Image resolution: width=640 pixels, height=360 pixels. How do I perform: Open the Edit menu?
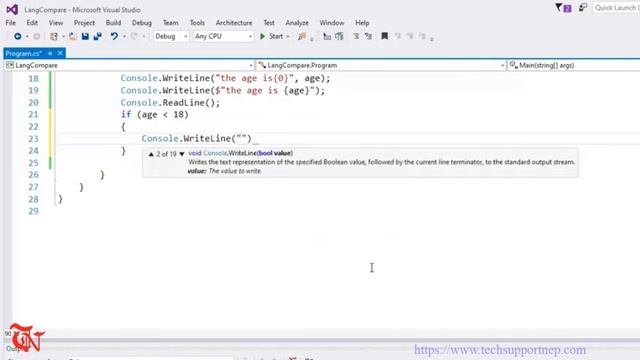click(32, 23)
